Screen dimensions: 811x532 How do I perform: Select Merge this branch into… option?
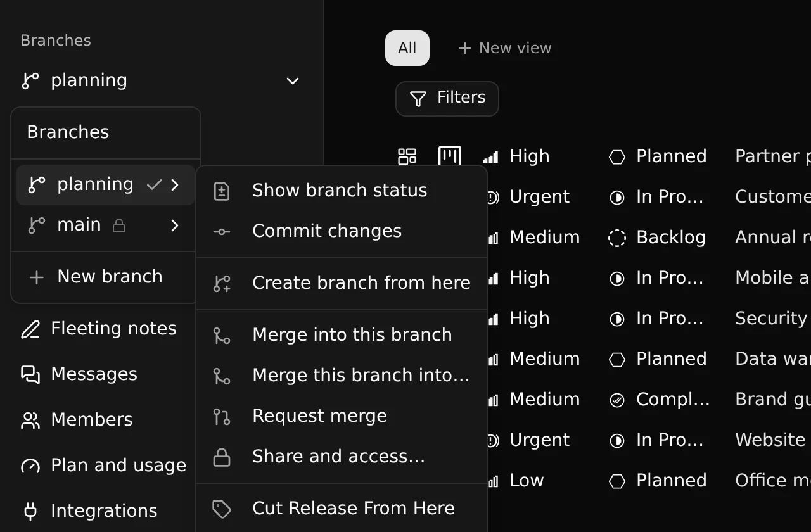coord(342,376)
